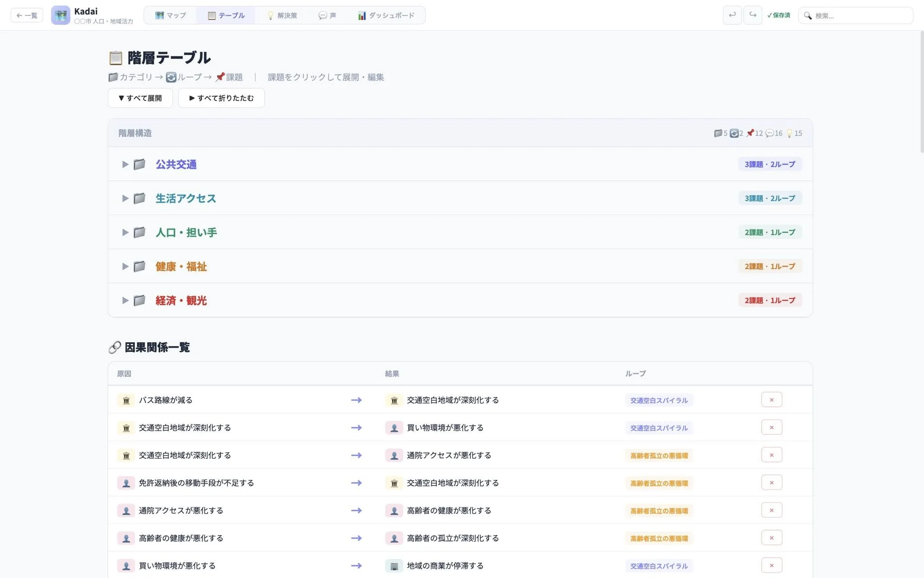Screen dimensions: 924x578
Task: Go back with the ← 一覧 button
Action: coord(27,15)
